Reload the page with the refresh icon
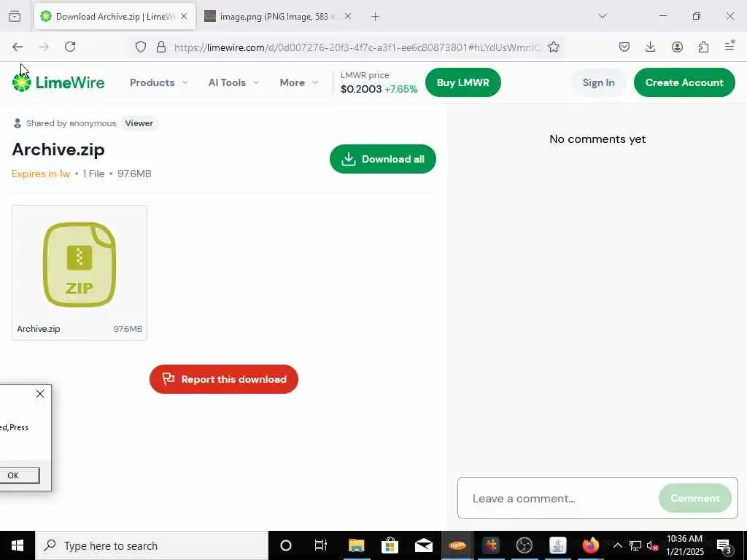 [70, 47]
